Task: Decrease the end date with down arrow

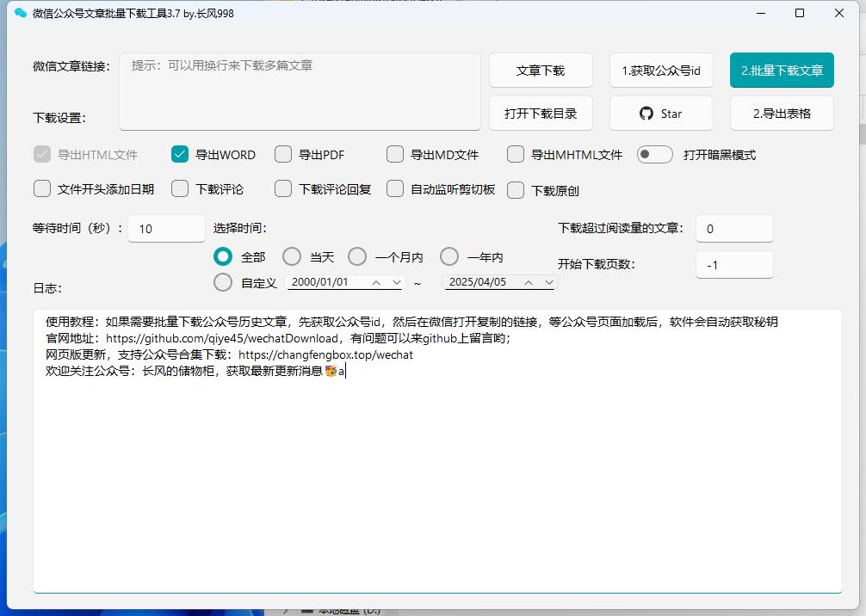Action: click(549, 282)
